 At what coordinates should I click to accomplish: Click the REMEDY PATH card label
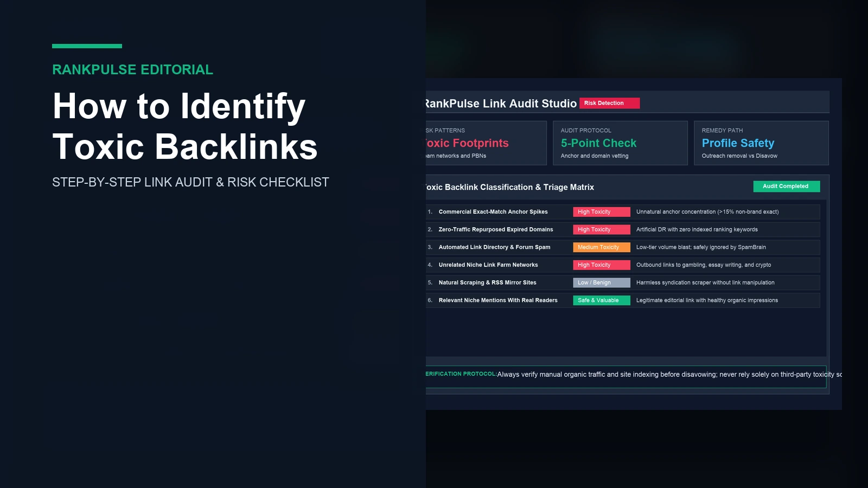coord(722,131)
